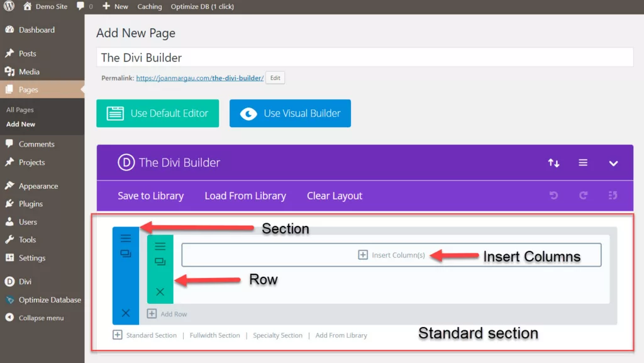This screenshot has width=644, height=363.
Task: Add a Standard Section
Action: point(145,335)
